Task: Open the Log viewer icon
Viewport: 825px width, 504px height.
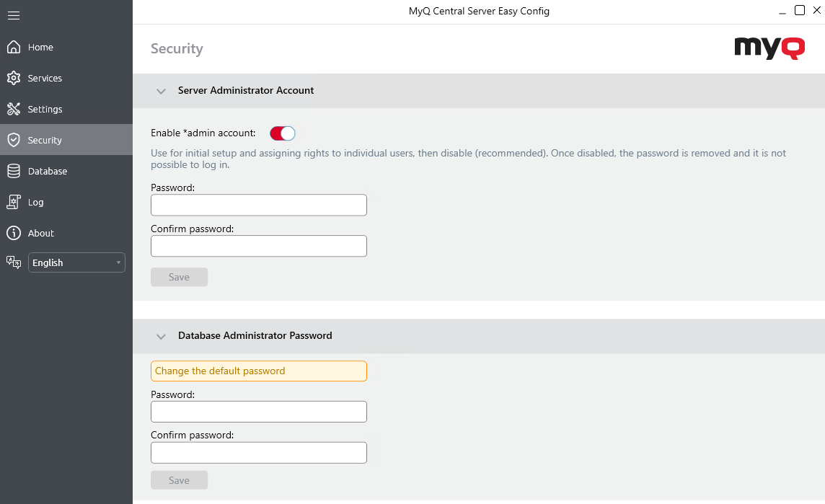Action: point(14,202)
